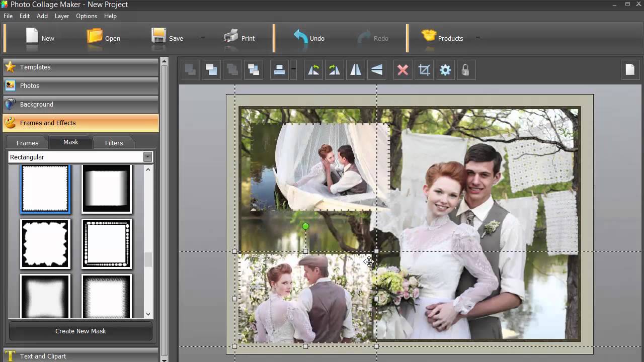Save the collage using the Save icon
Screen dimensions: 644x362
(x=159, y=36)
